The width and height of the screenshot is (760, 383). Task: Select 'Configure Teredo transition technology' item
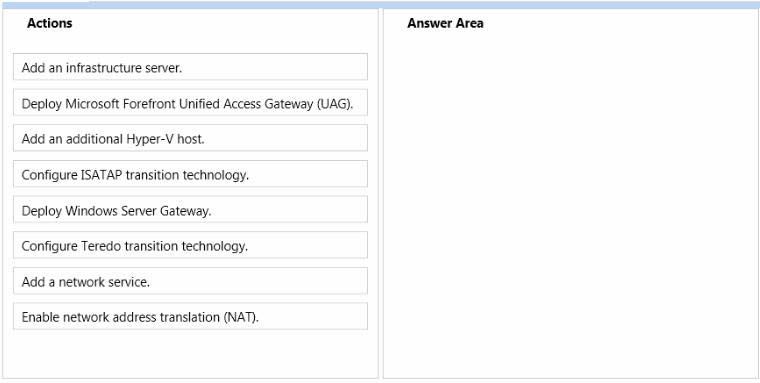[190, 245]
